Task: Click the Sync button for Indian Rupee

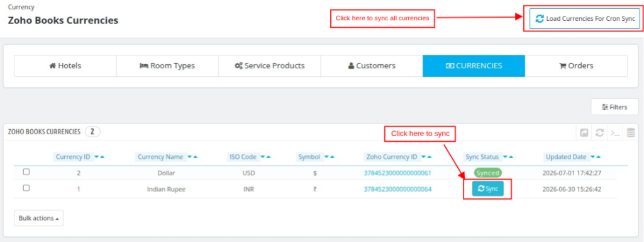Action: click(487, 189)
